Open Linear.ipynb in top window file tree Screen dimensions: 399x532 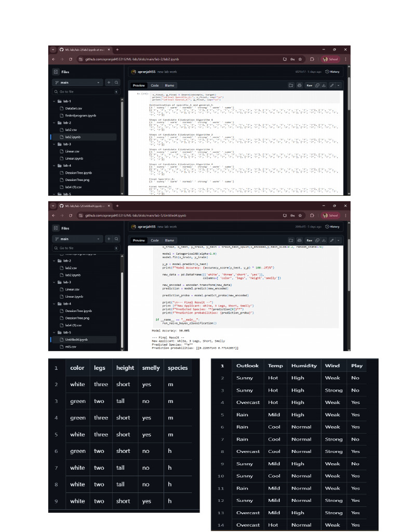click(74, 158)
